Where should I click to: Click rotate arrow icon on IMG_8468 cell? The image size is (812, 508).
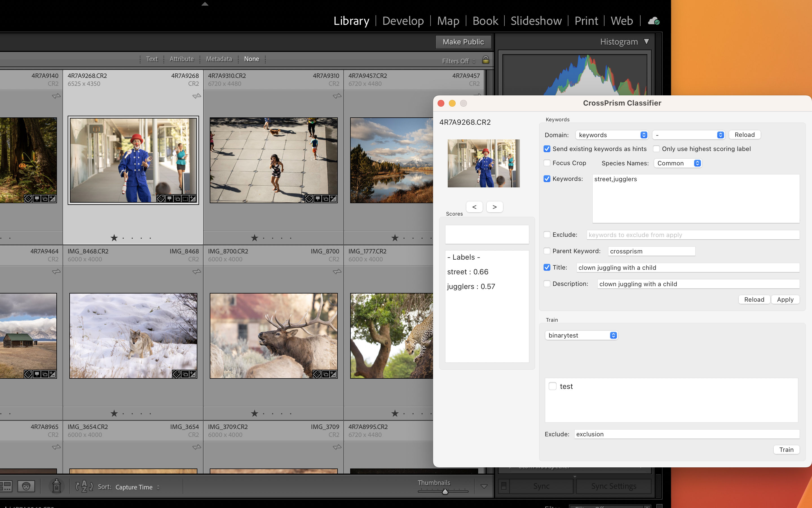(197, 271)
